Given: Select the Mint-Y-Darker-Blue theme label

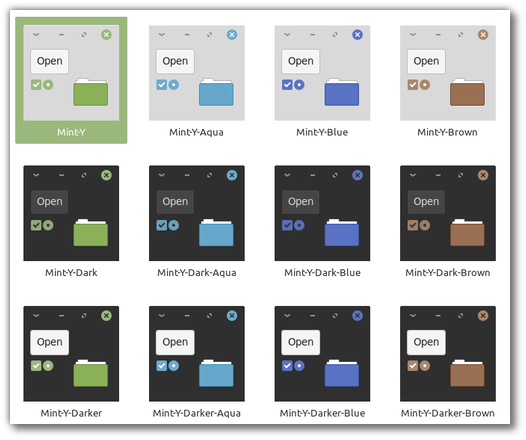Looking at the screenshot, I should pyautogui.click(x=322, y=413).
